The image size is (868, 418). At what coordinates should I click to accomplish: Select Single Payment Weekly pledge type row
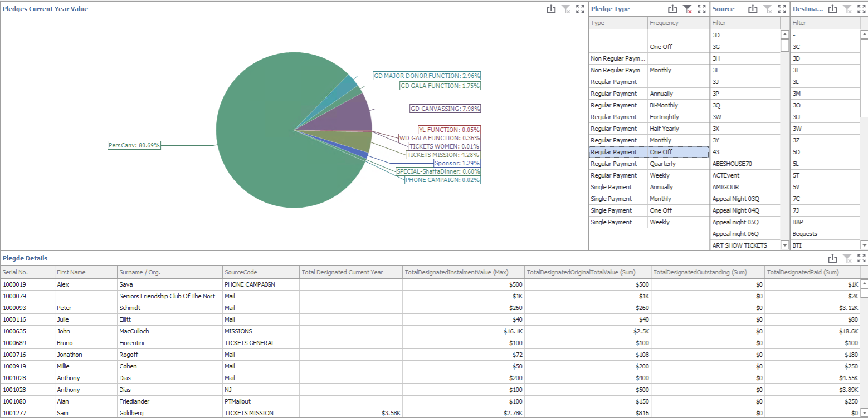pos(648,222)
